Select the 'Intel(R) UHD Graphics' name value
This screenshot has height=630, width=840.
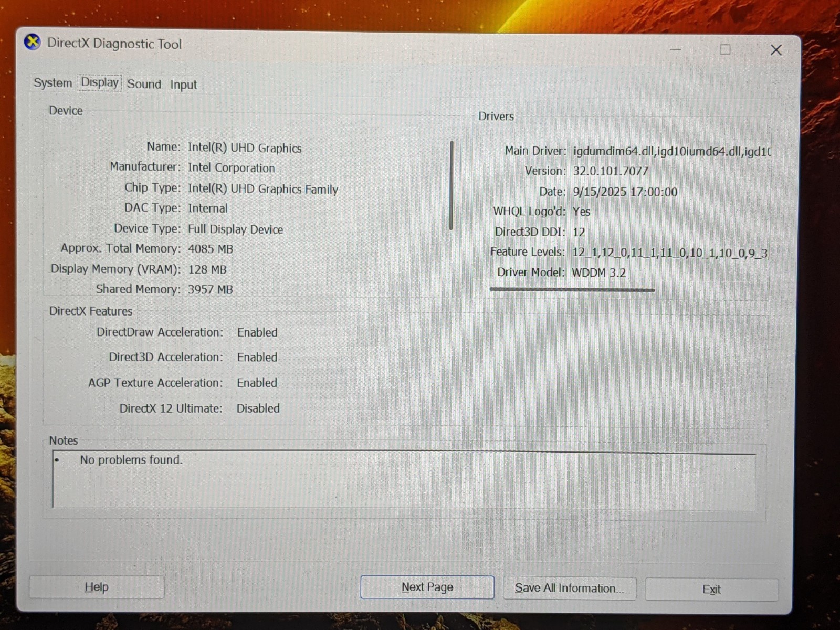pyautogui.click(x=245, y=148)
